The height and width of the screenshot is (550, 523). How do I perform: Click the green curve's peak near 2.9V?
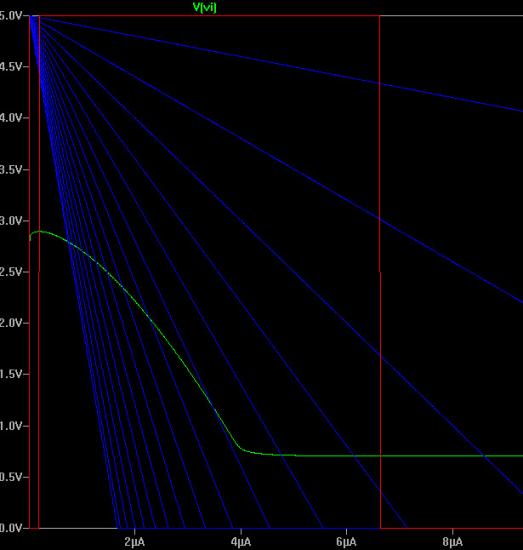(x=40, y=232)
